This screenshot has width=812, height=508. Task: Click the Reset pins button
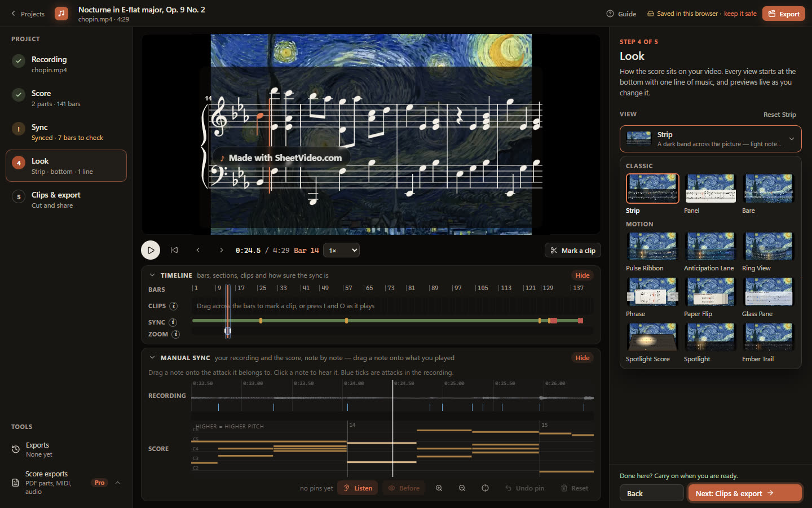click(574, 488)
